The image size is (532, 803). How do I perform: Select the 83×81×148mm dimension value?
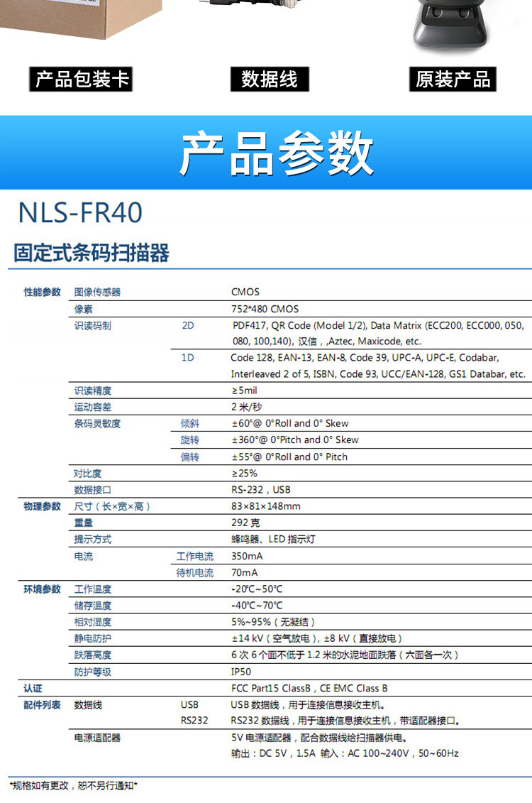coord(266,506)
